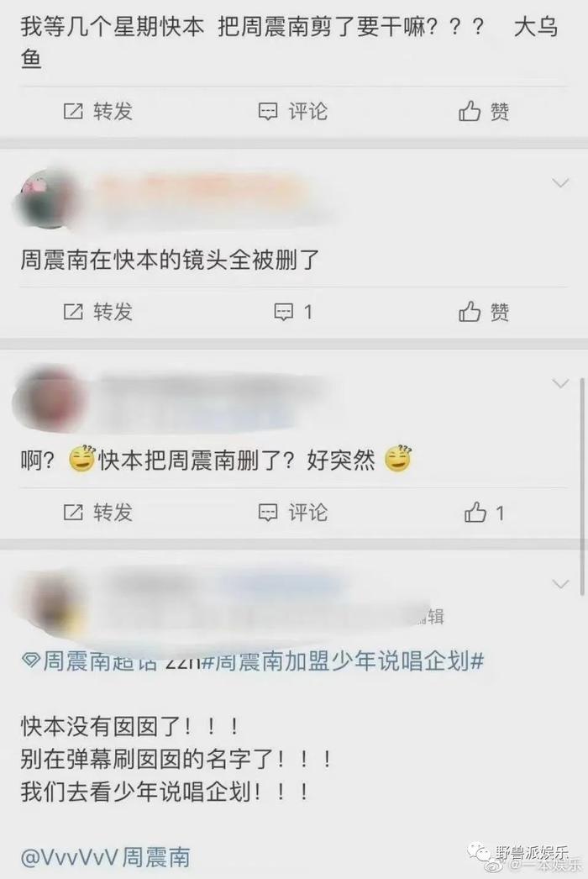Repost the first post about 快本
This screenshot has width=588, height=879.
(97, 111)
